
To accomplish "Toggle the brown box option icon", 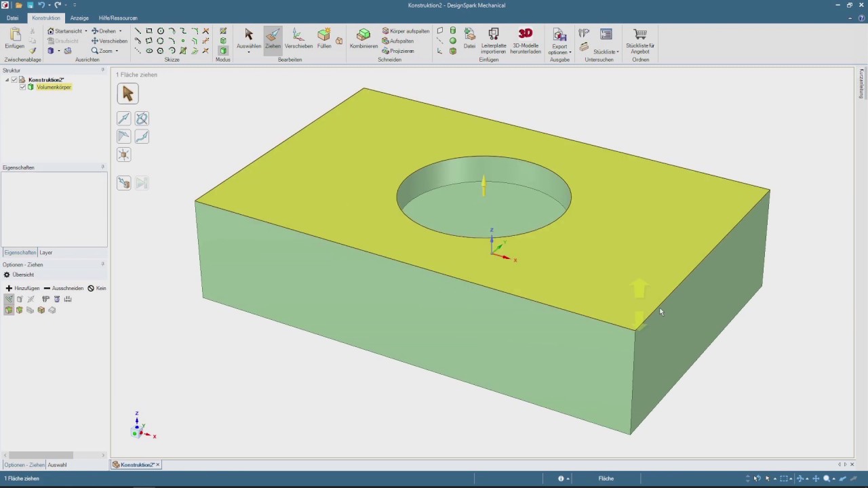I will 41,310.
